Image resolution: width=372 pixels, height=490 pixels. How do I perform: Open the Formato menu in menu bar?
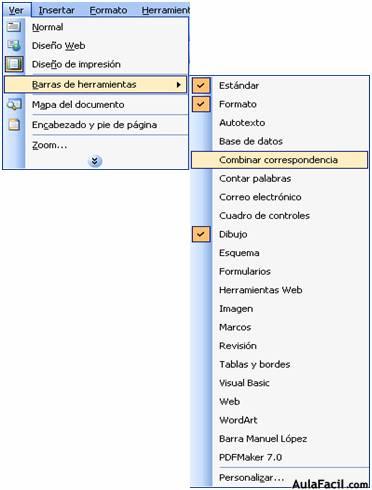[x=108, y=10]
